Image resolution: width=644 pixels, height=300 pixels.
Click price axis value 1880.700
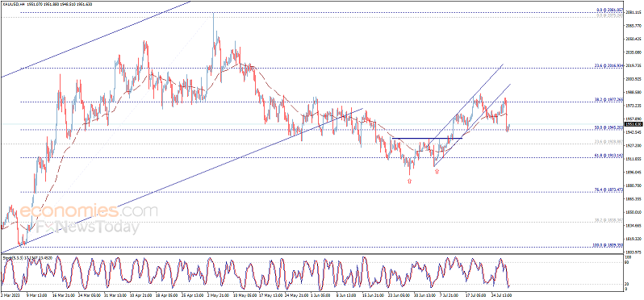(633, 185)
